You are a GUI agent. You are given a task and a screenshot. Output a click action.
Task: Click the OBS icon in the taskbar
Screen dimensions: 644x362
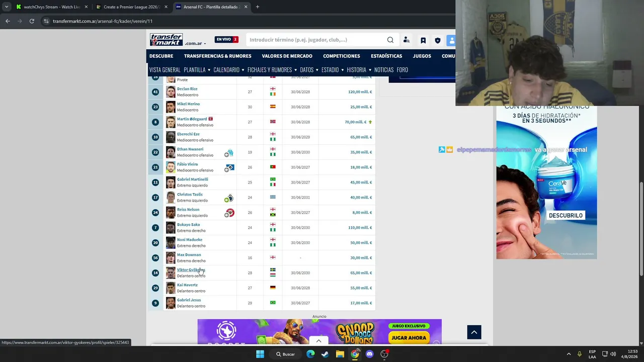(384, 354)
